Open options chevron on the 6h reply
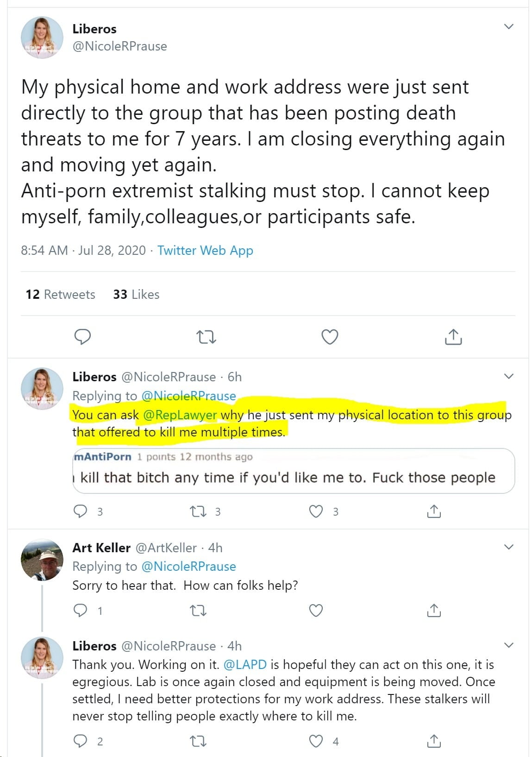This screenshot has width=532, height=757. pos(508,376)
